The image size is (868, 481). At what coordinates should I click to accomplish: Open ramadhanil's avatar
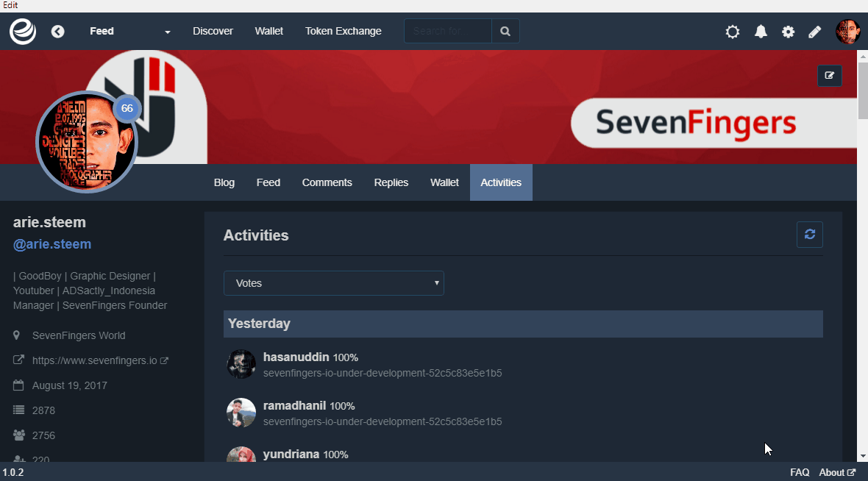point(241,413)
